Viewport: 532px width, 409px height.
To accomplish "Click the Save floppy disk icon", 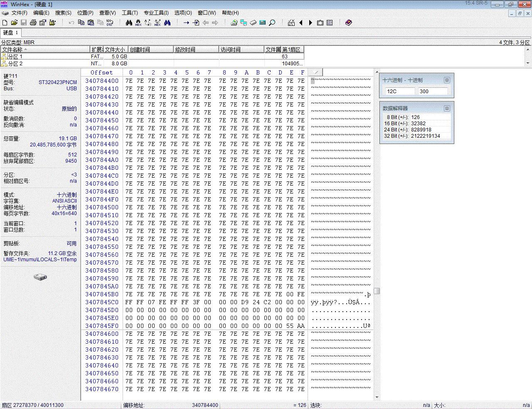I will 24,22.
